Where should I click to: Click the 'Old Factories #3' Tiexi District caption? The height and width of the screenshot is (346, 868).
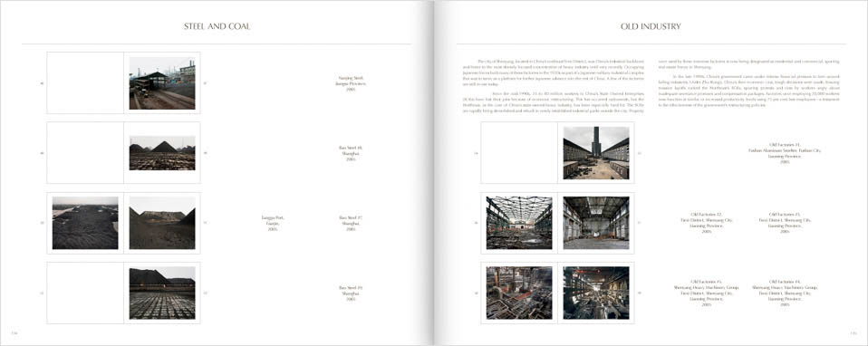785,223
